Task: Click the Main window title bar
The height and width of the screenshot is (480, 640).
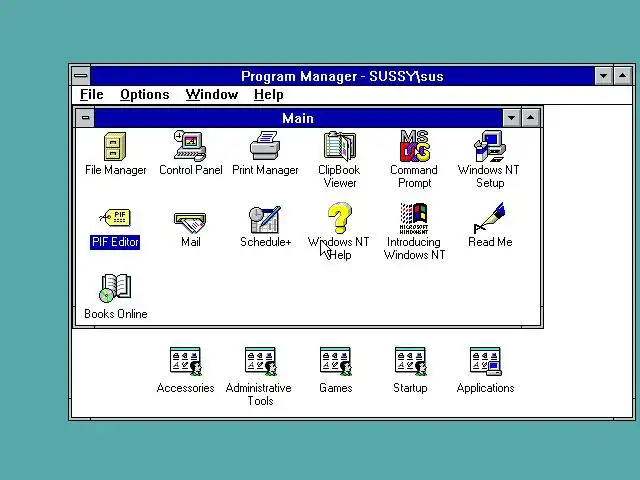Action: click(298, 118)
